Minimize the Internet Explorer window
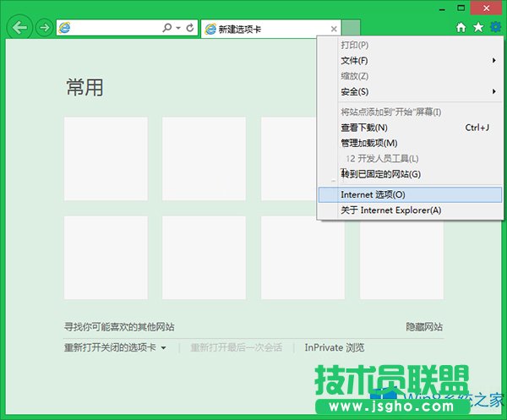 point(442,8)
